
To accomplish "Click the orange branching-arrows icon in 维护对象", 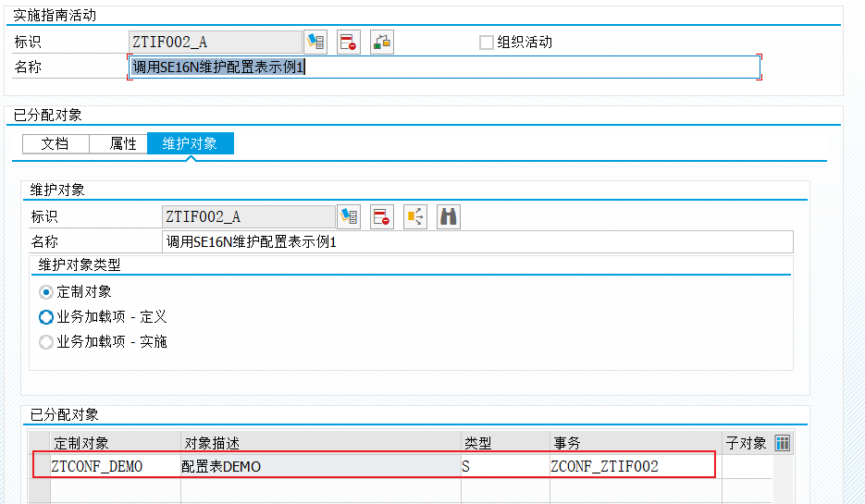I will 415,216.
